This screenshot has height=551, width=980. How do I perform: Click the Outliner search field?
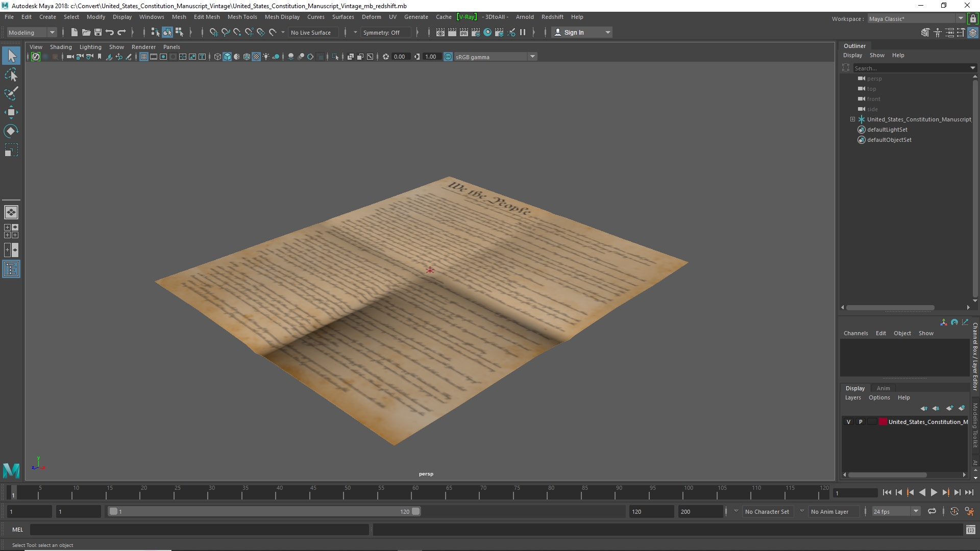coord(911,68)
